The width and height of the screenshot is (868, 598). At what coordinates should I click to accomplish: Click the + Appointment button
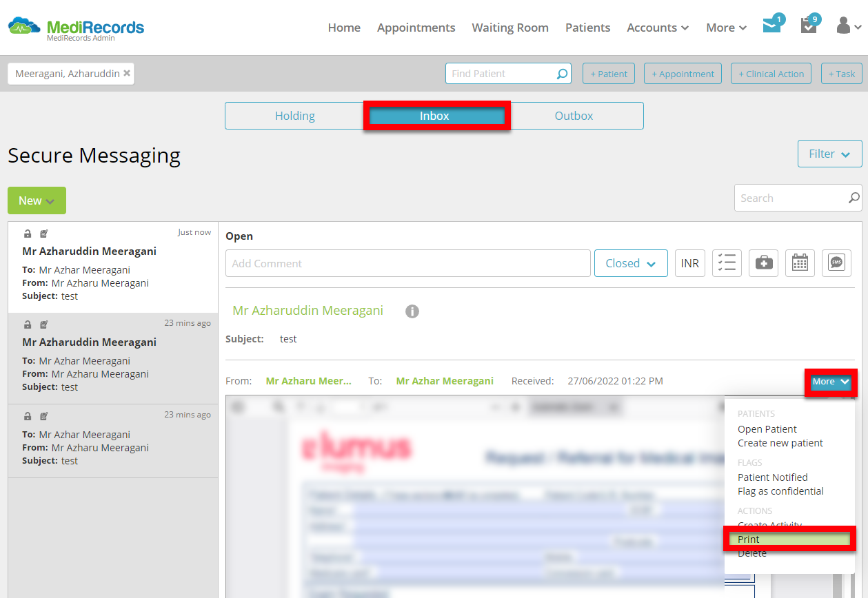pyautogui.click(x=683, y=74)
